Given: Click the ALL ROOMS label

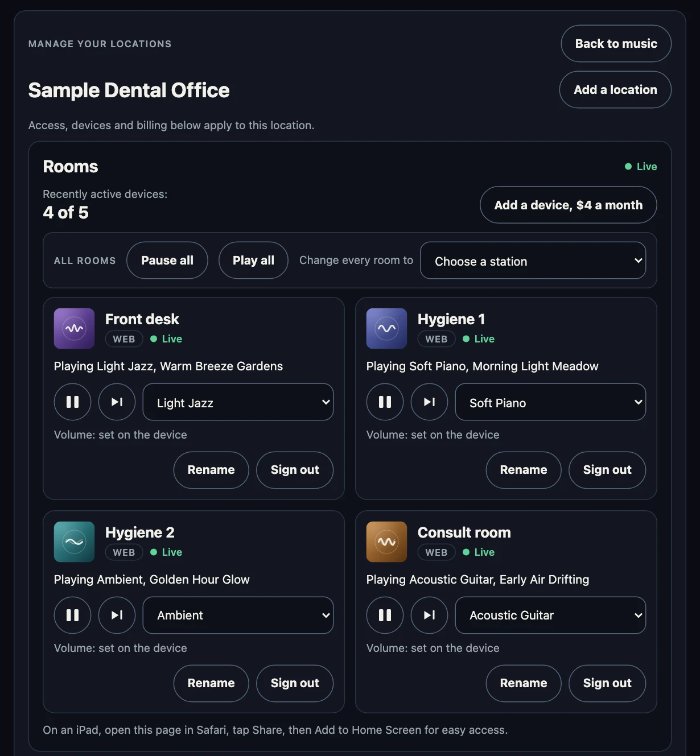Looking at the screenshot, I should pyautogui.click(x=85, y=261).
